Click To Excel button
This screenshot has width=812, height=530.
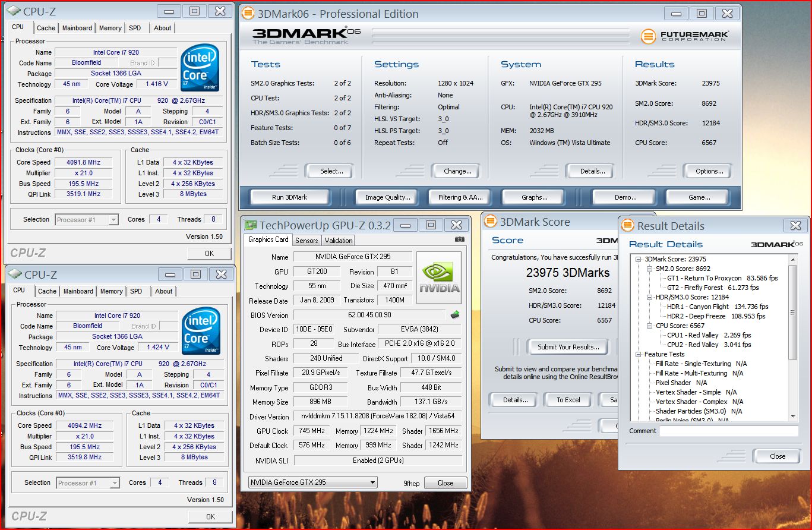[x=568, y=400]
